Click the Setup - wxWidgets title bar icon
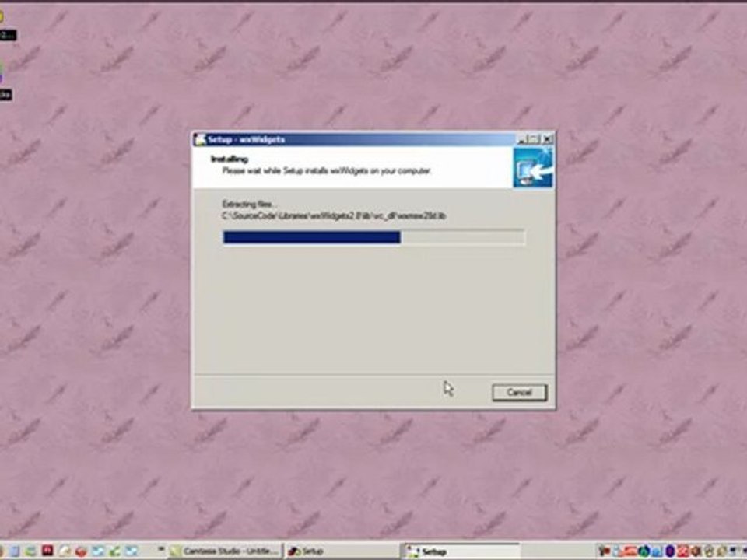This screenshot has width=747, height=560. [x=200, y=139]
